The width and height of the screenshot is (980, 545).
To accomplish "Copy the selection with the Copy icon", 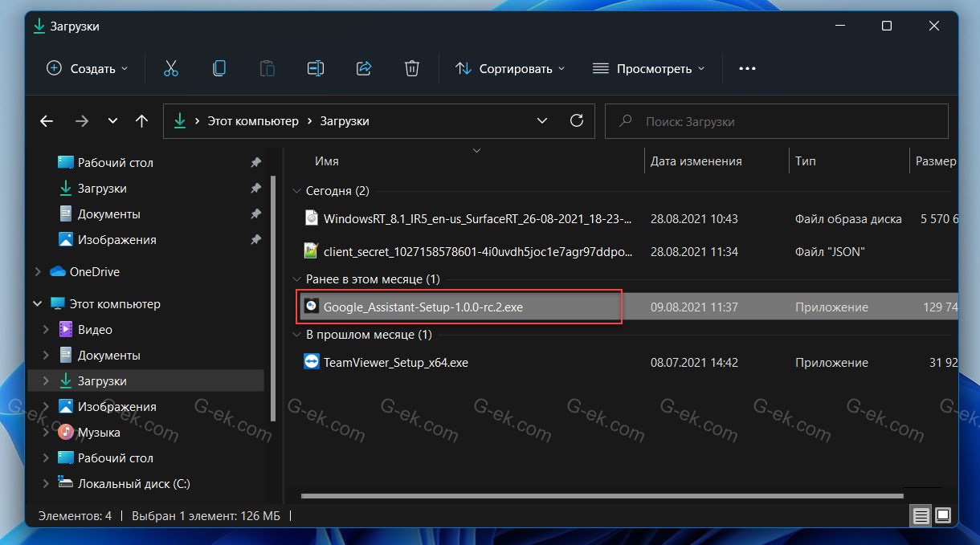I will [x=218, y=68].
